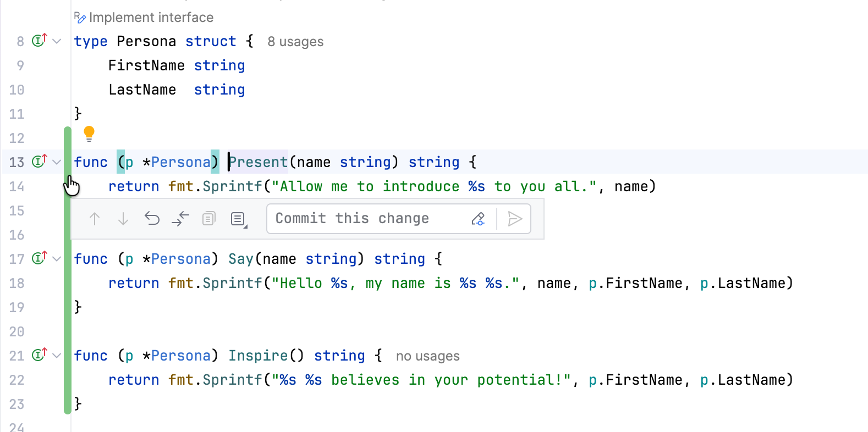Click the closing brace on line 11
This screenshot has width=868, height=432.
[78, 114]
